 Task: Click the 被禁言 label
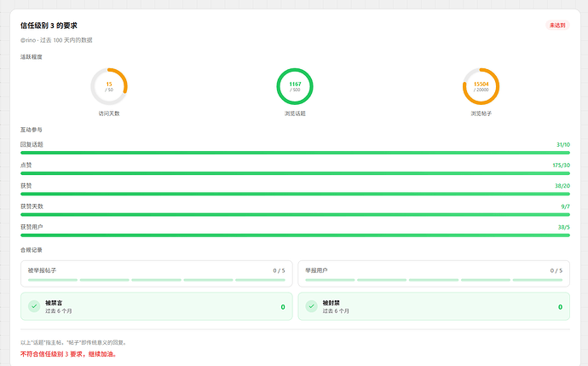pyautogui.click(x=54, y=303)
